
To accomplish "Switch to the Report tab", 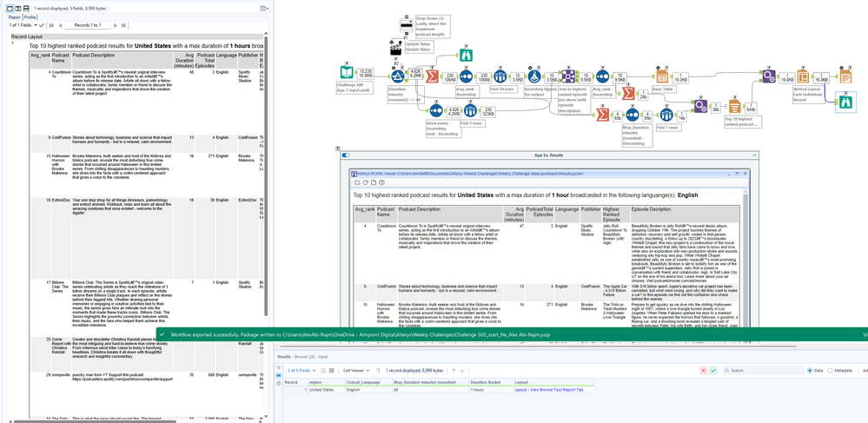I will point(15,17).
